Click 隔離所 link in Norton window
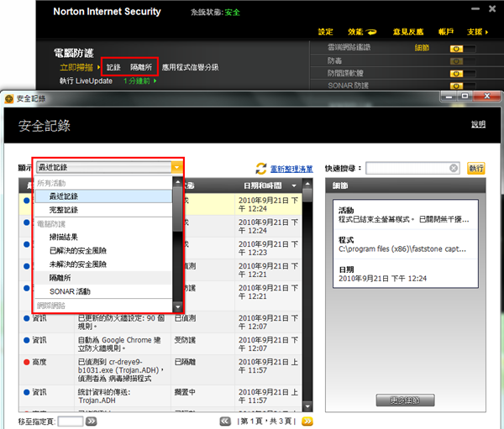Image resolution: width=504 pixels, height=429 pixels. pyautogui.click(x=141, y=67)
